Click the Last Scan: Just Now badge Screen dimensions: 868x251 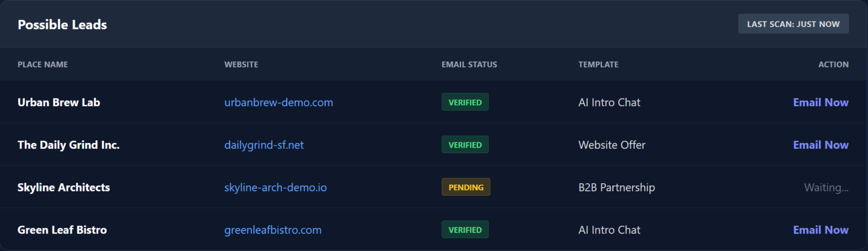click(x=793, y=24)
